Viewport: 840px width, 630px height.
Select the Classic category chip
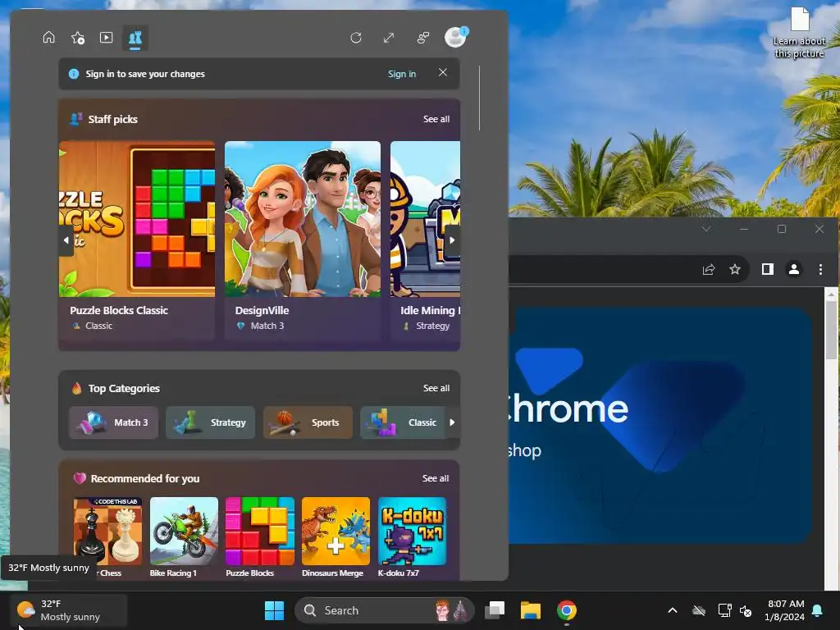[x=403, y=422]
